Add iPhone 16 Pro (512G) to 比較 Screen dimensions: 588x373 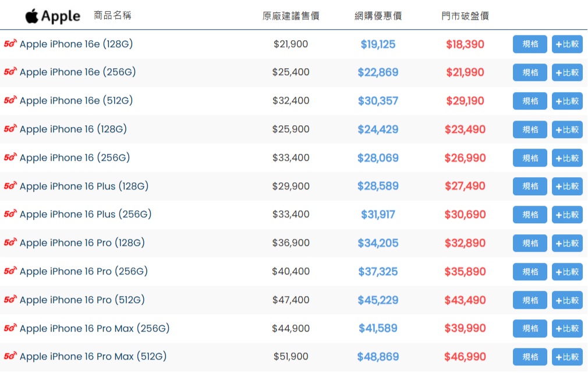coord(567,300)
